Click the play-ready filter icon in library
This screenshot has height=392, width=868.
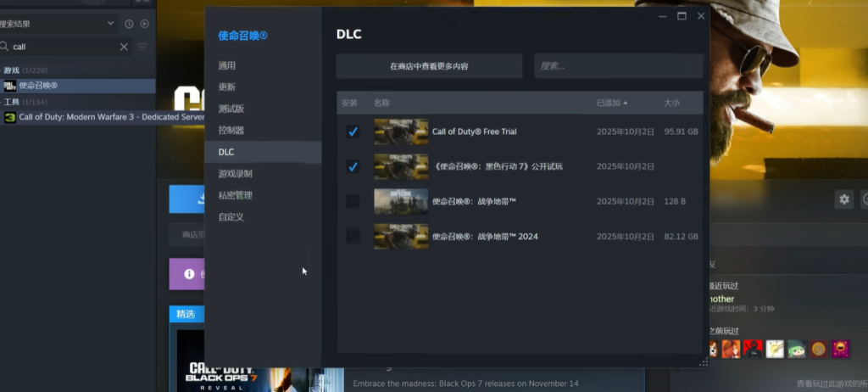coord(144,24)
